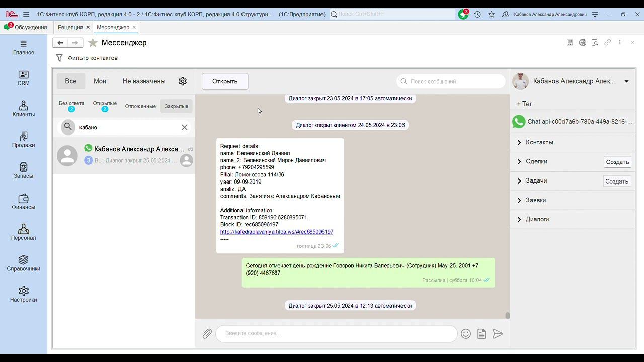This screenshot has width=644, height=362.
Task: Switch to Рецепция tab
Action: tap(70, 27)
